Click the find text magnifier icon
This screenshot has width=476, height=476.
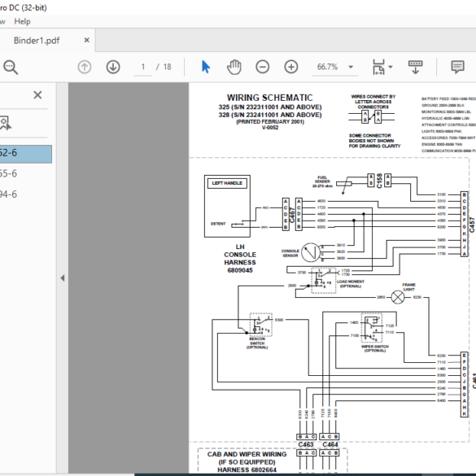11,67
